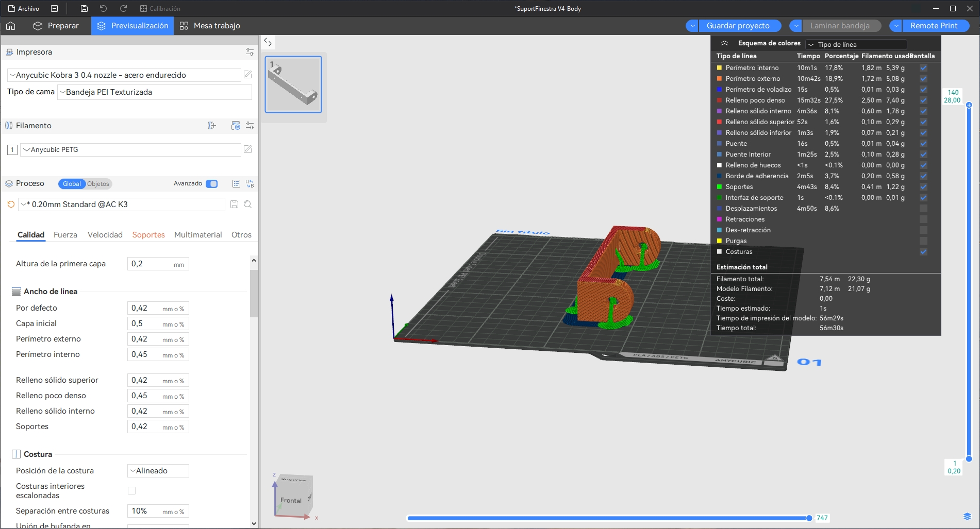Open the Tipo de cama dropdown

pyautogui.click(x=155, y=92)
